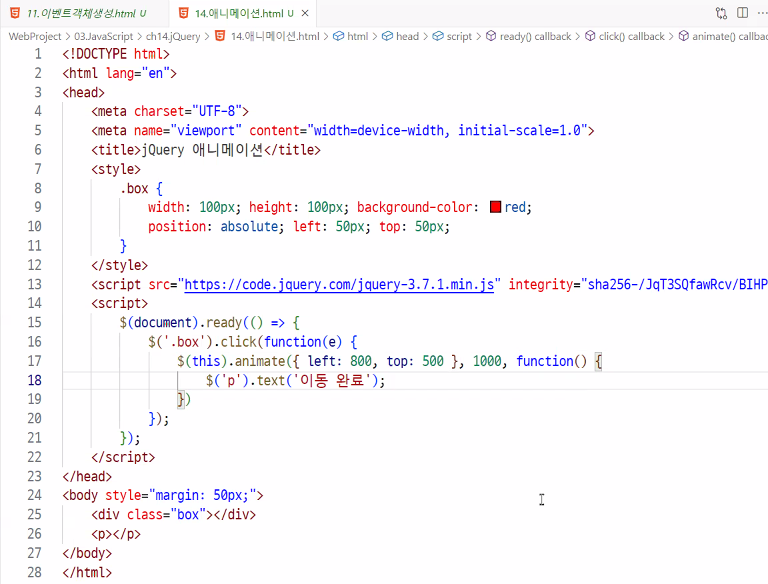Open the html element breadcrumb
Screen dimensions: 768x584
358,36
